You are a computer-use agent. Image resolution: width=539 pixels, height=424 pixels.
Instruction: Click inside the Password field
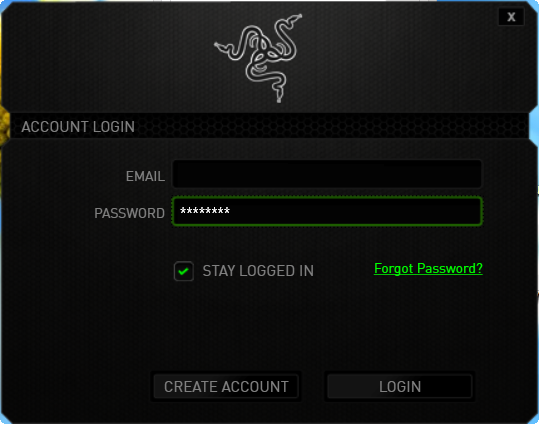point(327,211)
